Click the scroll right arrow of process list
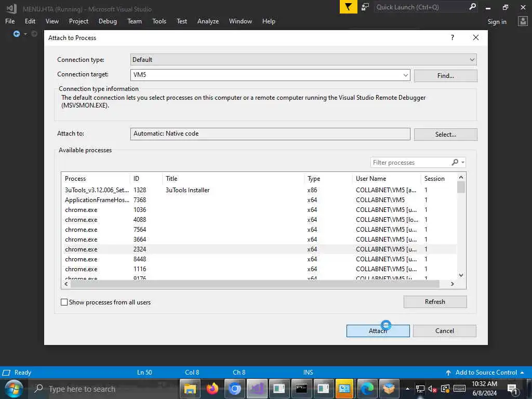 453,284
